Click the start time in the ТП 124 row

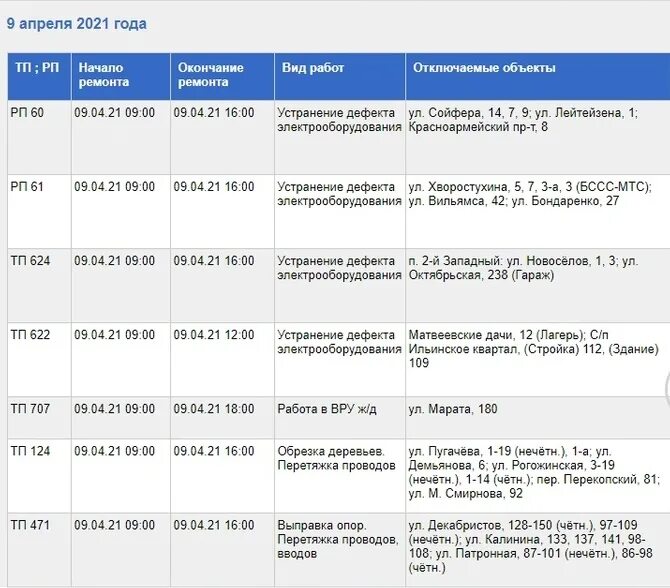coord(121,476)
